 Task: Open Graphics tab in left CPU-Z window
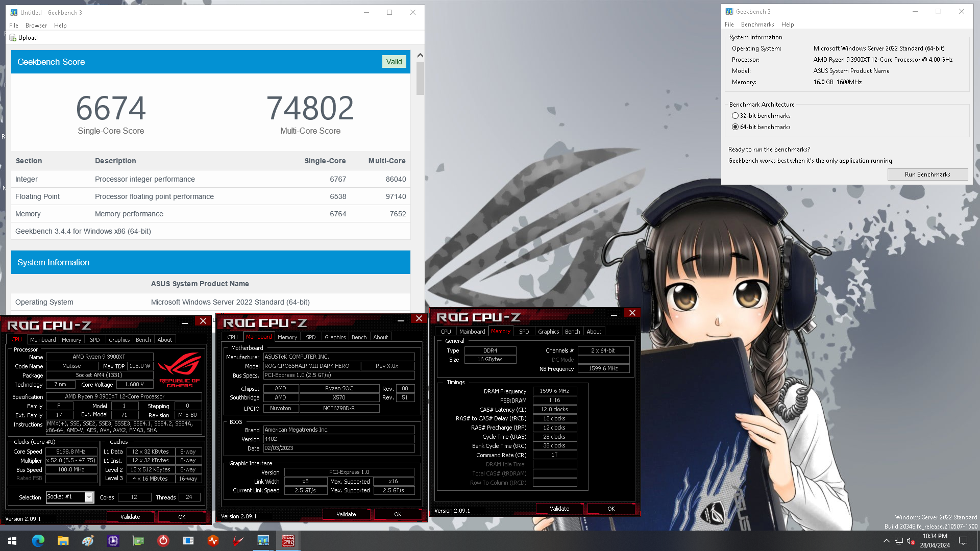(119, 340)
